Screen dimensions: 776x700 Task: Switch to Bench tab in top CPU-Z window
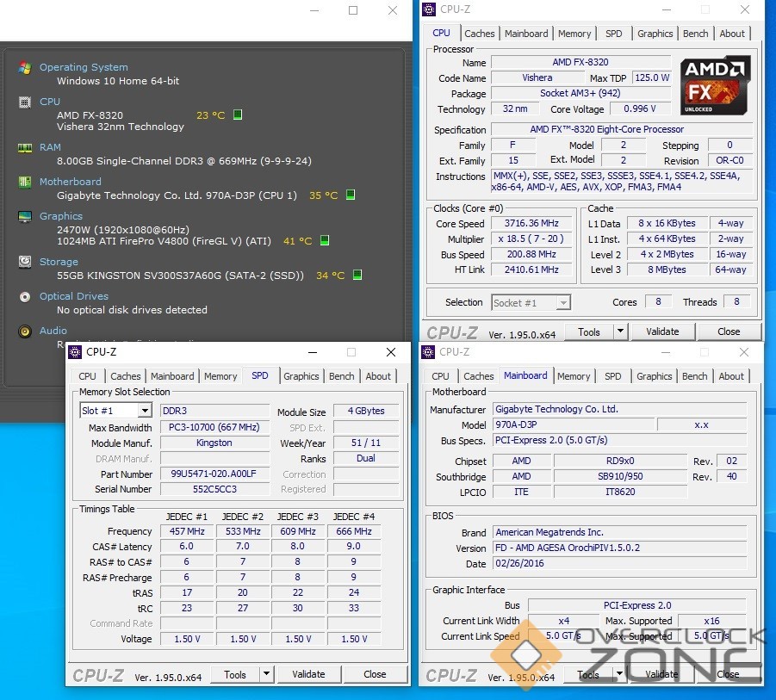(x=695, y=34)
